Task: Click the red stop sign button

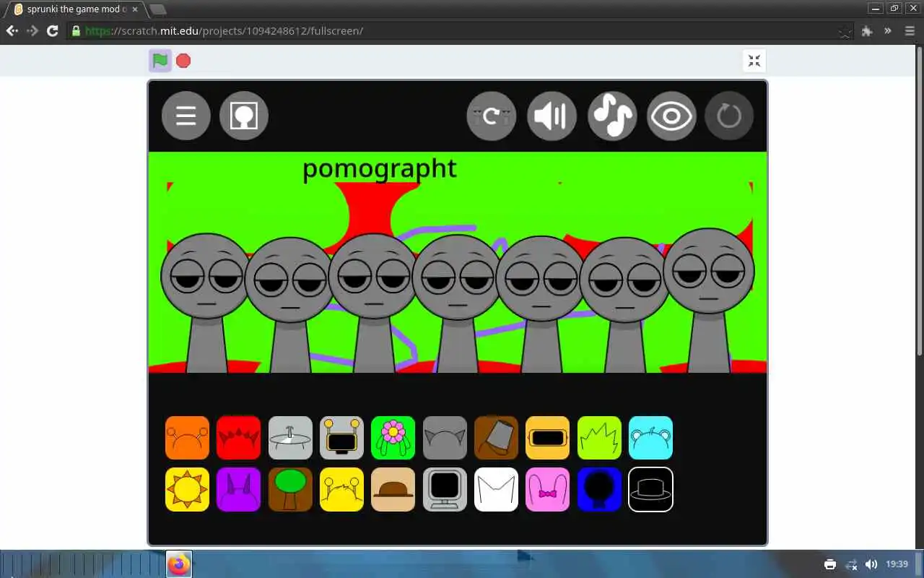Action: [183, 61]
